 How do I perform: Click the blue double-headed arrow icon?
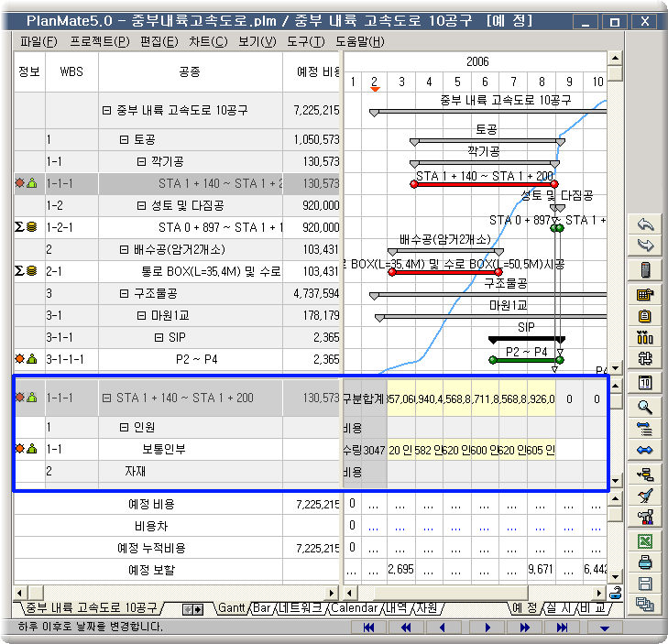[x=645, y=449]
